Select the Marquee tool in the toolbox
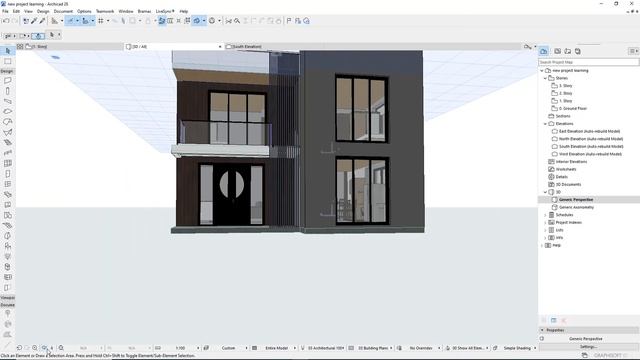This screenshot has width=640, height=360. click(x=8, y=61)
